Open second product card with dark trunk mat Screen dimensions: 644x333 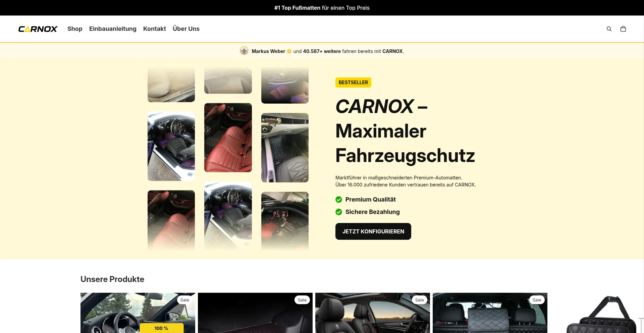pos(255,313)
